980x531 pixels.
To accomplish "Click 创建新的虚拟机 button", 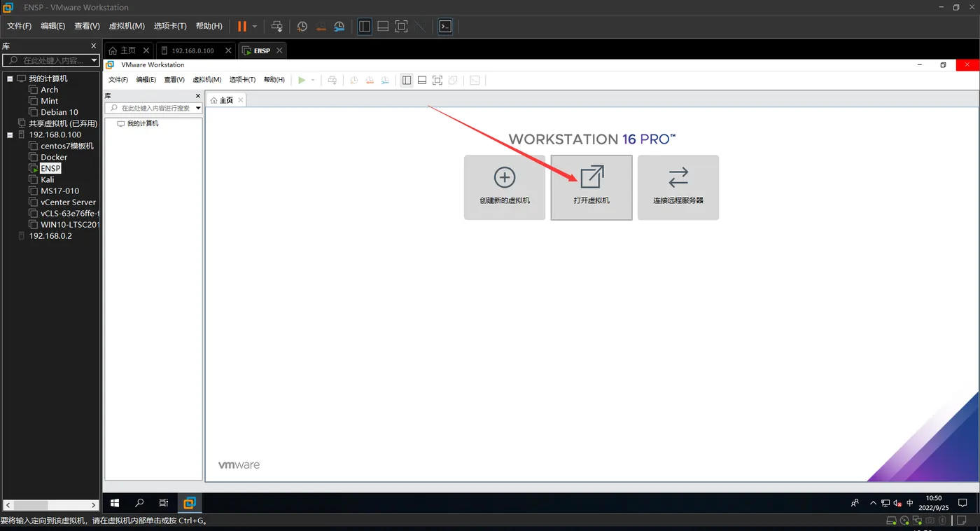I will [x=505, y=188].
